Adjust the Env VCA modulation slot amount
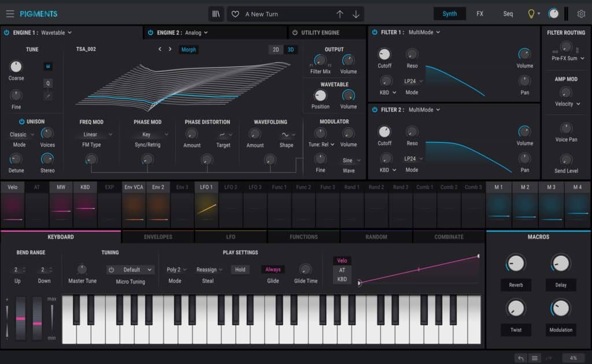Image resolution: width=592 pixels, height=364 pixels. click(134, 209)
